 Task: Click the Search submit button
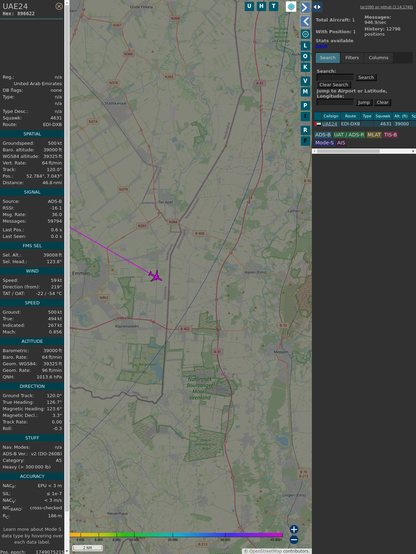pyautogui.click(x=366, y=77)
